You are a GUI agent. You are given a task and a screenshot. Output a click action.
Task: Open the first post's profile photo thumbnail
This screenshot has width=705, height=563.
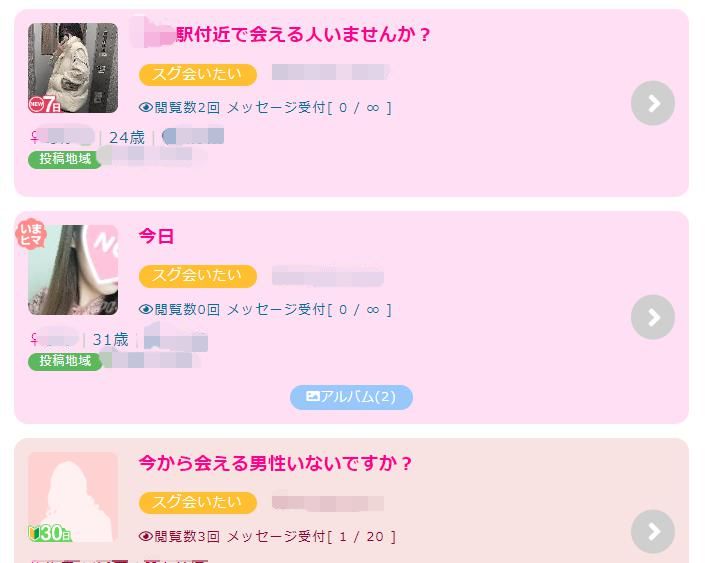(x=73, y=68)
